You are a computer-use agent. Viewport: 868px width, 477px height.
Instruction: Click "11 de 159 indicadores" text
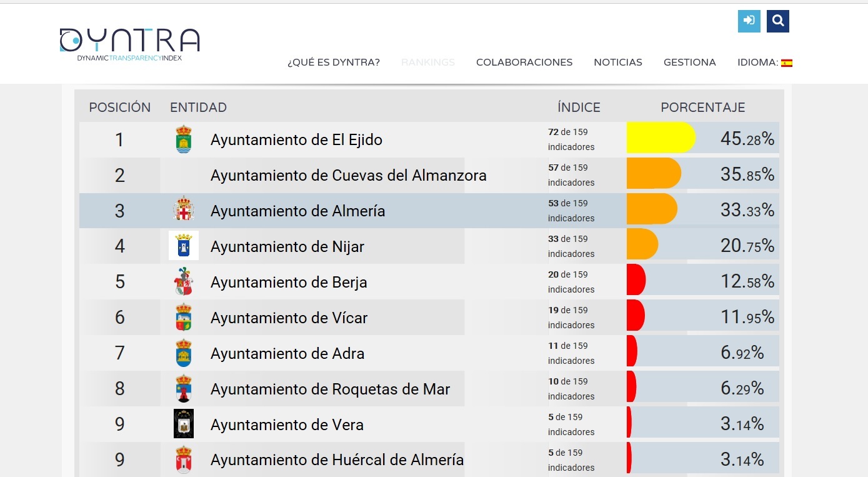[571, 353]
